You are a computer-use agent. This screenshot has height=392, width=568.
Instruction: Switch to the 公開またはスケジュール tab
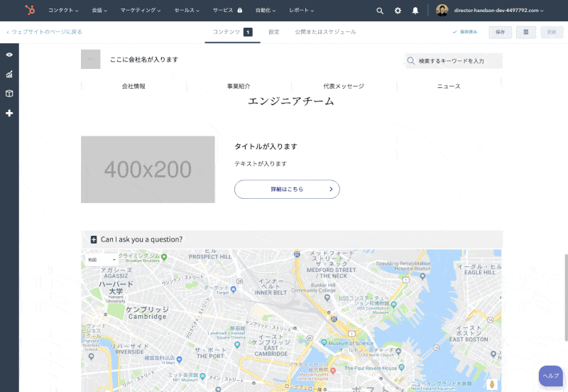click(x=325, y=32)
